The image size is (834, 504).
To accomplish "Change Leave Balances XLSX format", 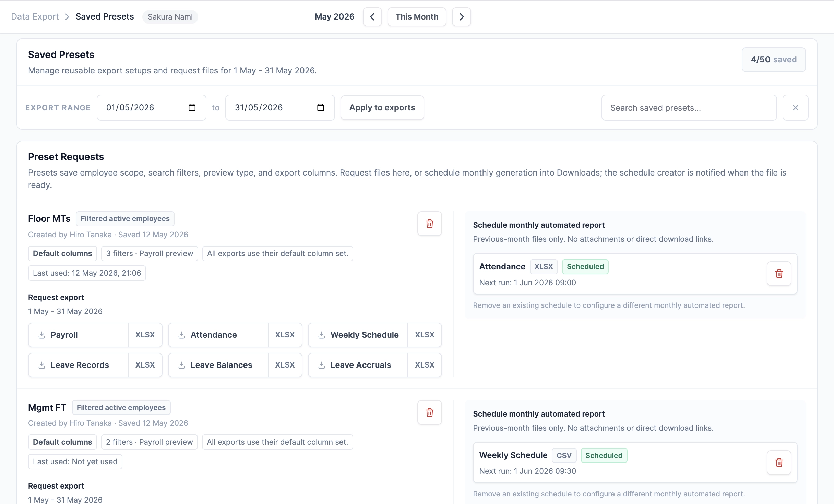I will (285, 365).
